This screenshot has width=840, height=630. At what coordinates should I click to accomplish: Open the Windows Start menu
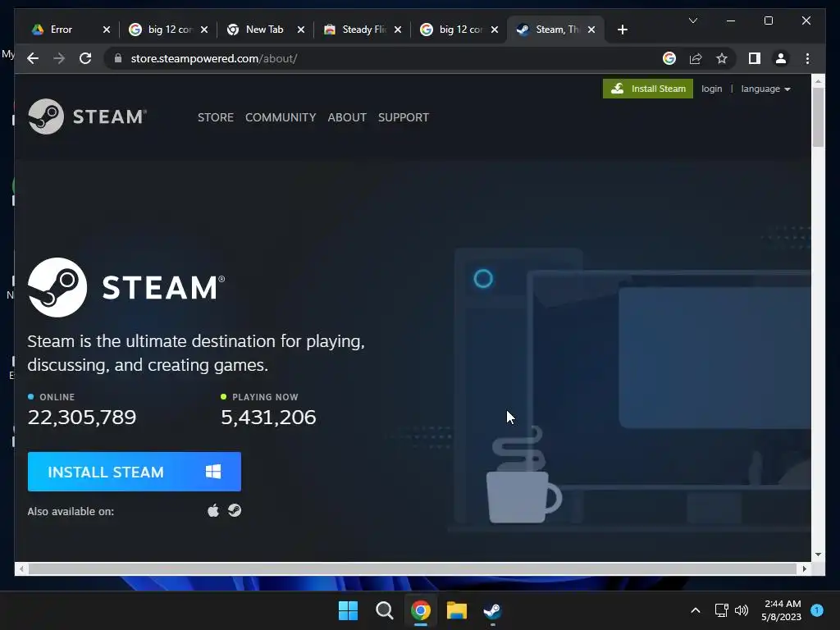348,610
